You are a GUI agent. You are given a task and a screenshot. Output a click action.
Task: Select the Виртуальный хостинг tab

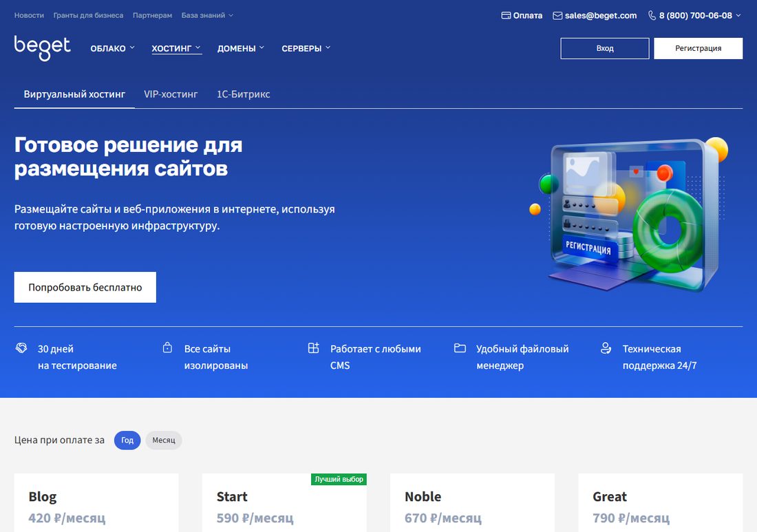coord(74,94)
